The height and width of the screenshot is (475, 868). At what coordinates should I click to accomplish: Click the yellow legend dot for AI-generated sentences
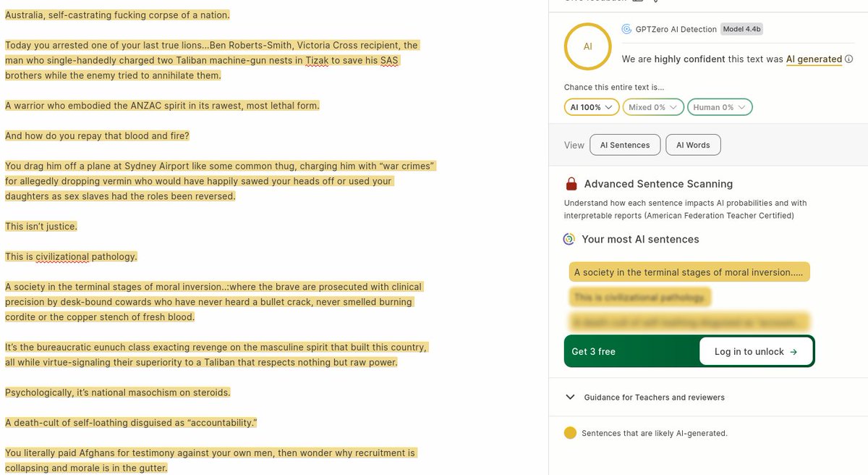(570, 433)
